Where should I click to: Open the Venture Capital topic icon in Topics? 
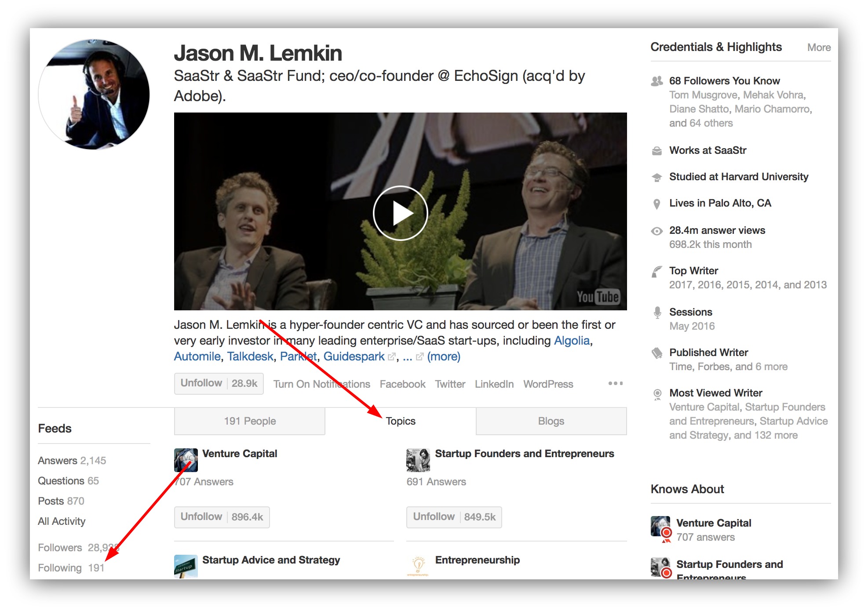[x=186, y=460]
